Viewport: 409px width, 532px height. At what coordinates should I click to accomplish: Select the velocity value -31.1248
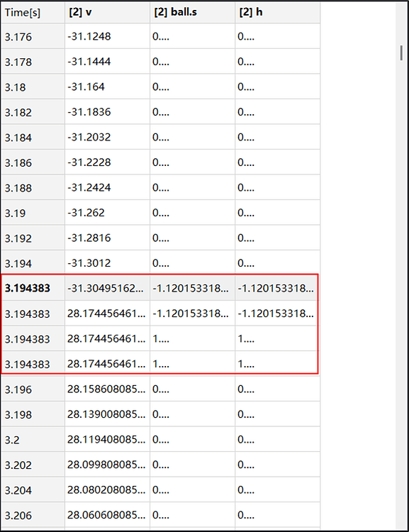(108, 36)
